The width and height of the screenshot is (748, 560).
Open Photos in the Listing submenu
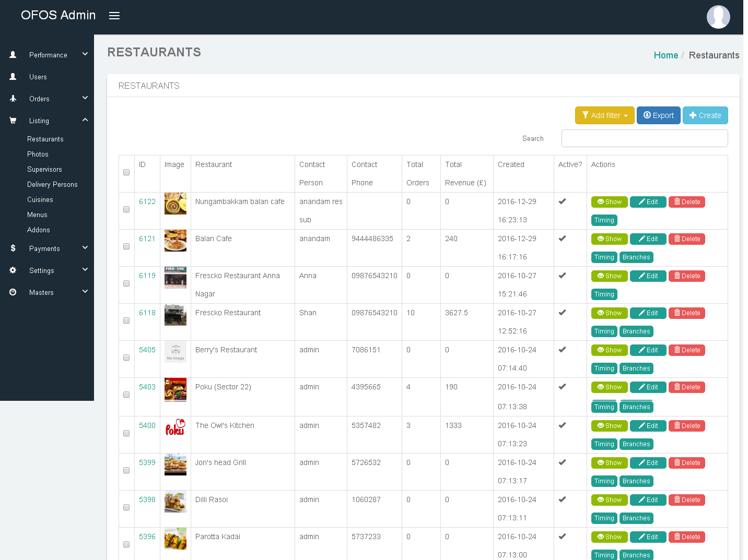[x=38, y=154]
